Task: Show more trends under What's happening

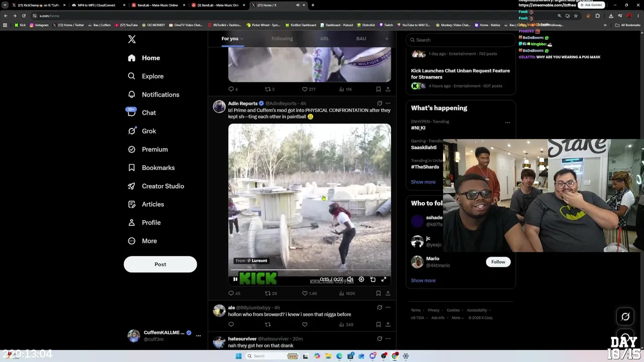Action: pos(423,182)
